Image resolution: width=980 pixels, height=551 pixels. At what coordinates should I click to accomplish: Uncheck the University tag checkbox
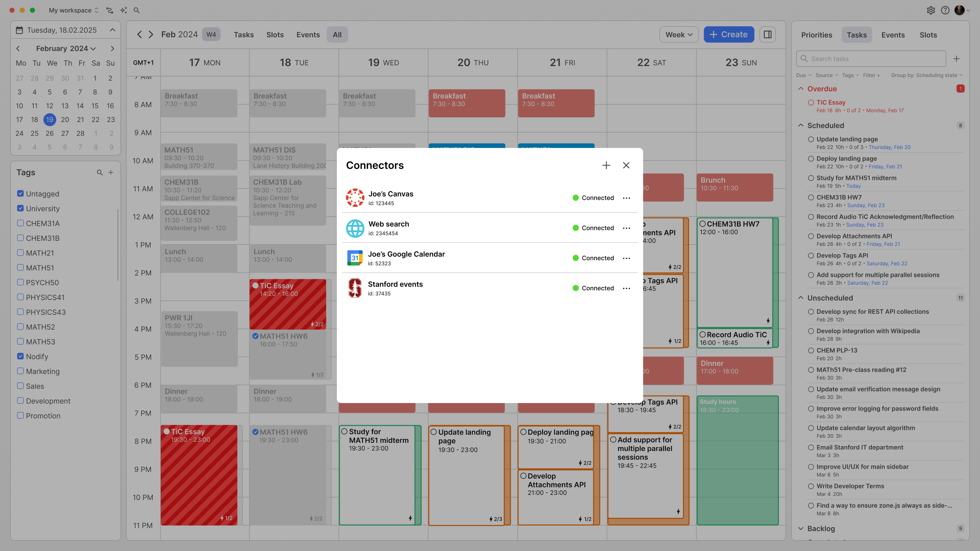(20, 208)
